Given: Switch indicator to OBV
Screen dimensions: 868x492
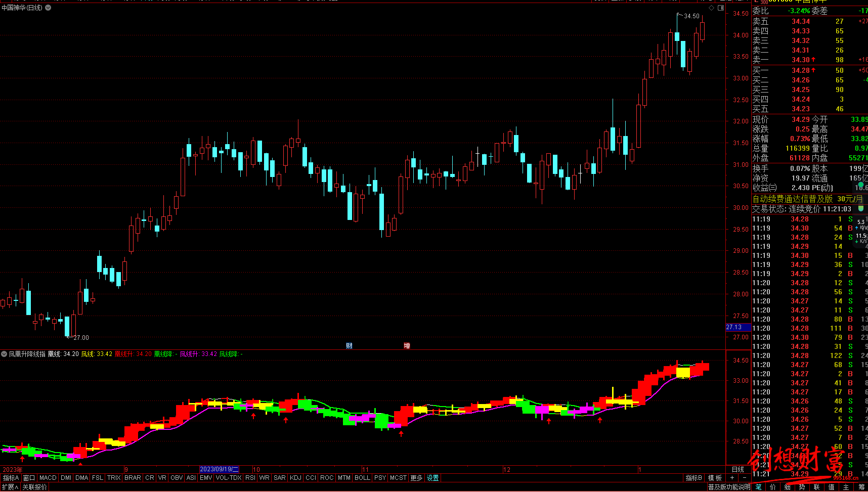Looking at the screenshot, I should (x=177, y=478).
